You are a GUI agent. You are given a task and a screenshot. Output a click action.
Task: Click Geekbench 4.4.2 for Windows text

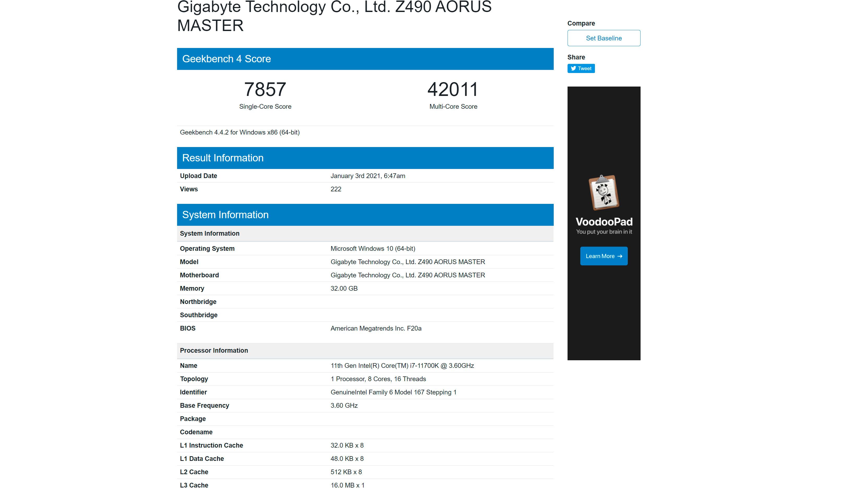240,132
